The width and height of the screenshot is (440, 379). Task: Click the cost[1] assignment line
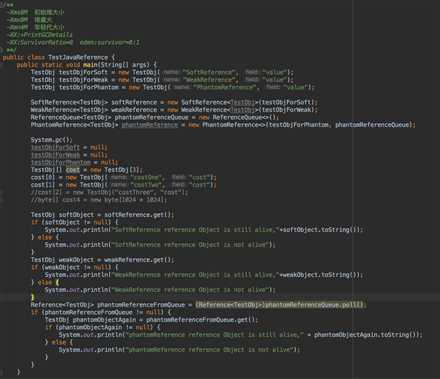pos(123,185)
